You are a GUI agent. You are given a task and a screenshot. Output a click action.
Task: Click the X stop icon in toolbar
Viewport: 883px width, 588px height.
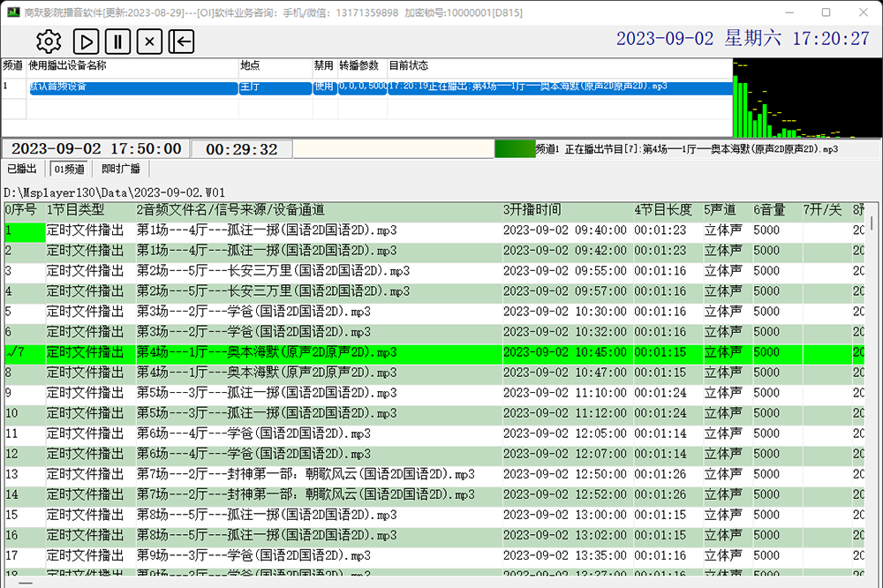click(x=149, y=41)
